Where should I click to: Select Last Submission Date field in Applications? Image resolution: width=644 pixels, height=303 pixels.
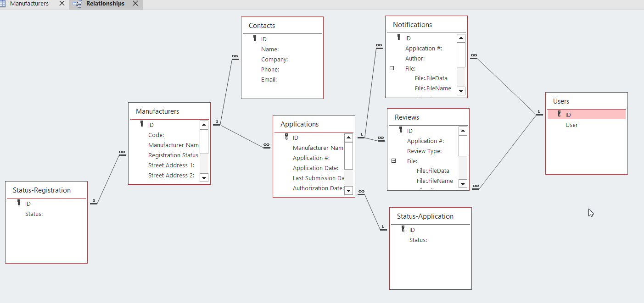pos(319,178)
